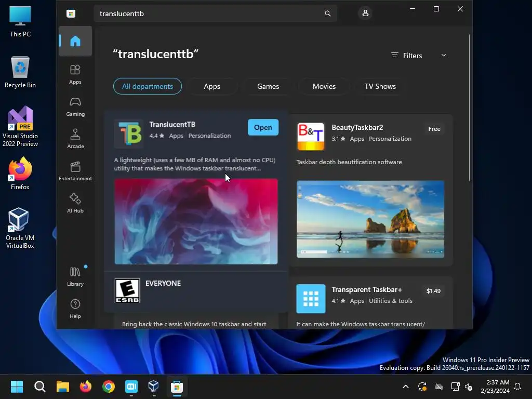Click the ESRB Everyone rating badge
532x399 pixels.
(127, 291)
